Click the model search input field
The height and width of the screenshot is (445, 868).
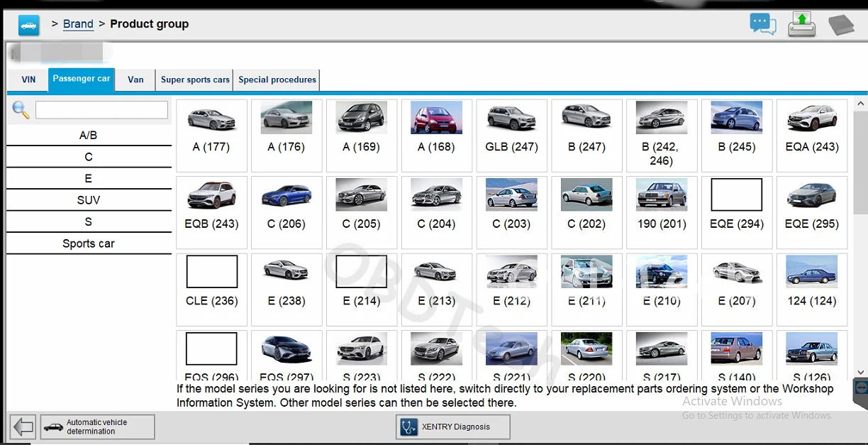tap(101, 110)
